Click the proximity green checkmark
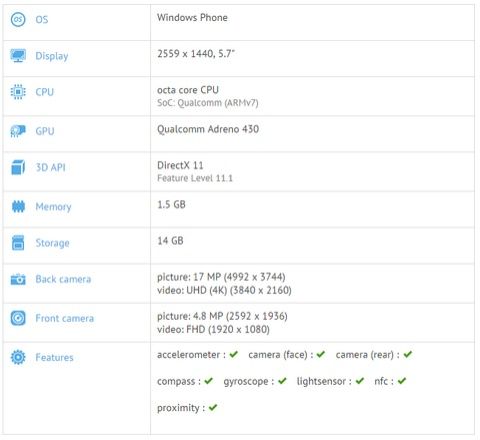The height and width of the screenshot is (440, 480). (213, 407)
